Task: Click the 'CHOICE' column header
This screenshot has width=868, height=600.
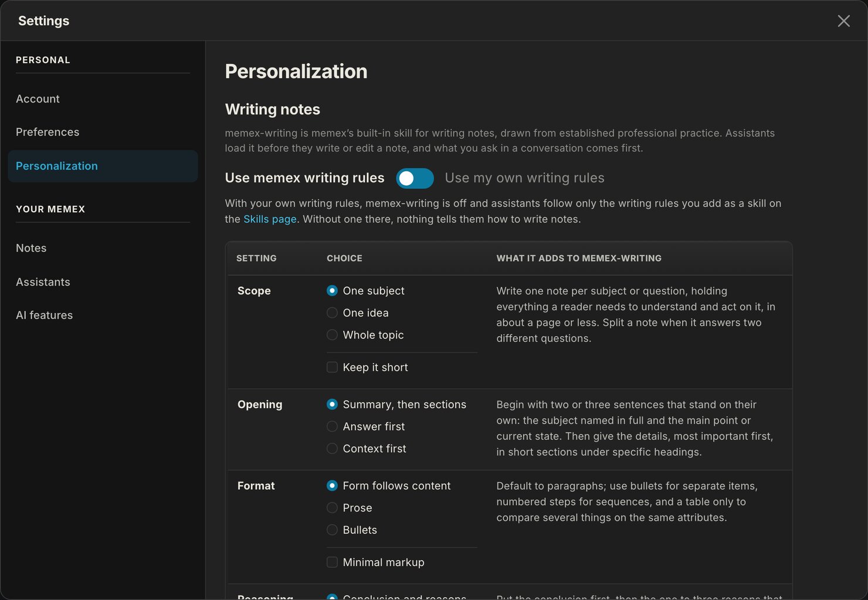Action: click(344, 258)
